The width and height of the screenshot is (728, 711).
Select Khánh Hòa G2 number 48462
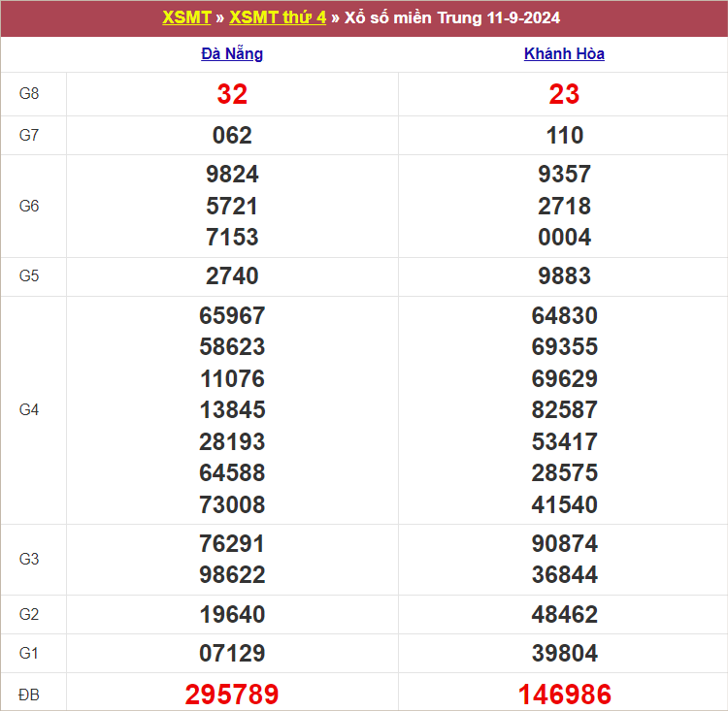tap(564, 614)
